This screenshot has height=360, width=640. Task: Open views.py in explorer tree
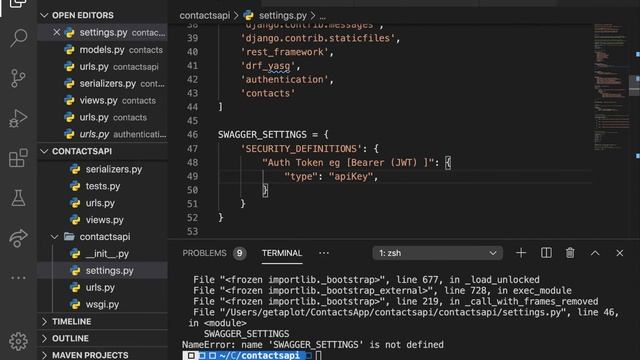[x=102, y=220]
